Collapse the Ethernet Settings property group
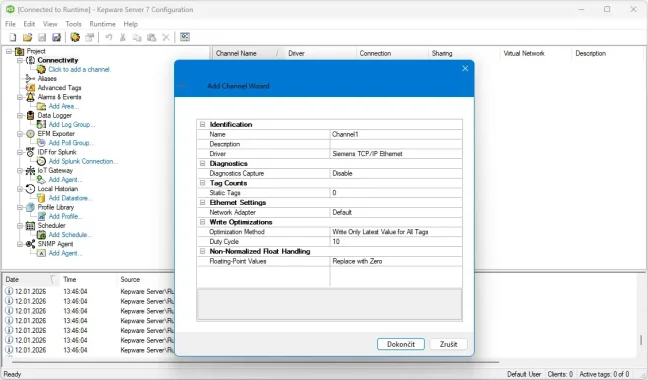648x380 pixels. pyautogui.click(x=202, y=202)
